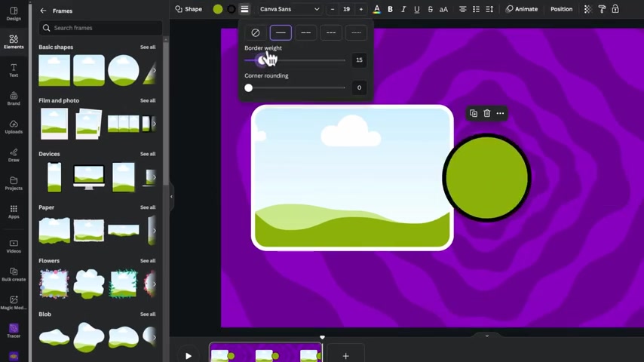Click the font size value field
The width and height of the screenshot is (644, 362).
coord(347,9)
